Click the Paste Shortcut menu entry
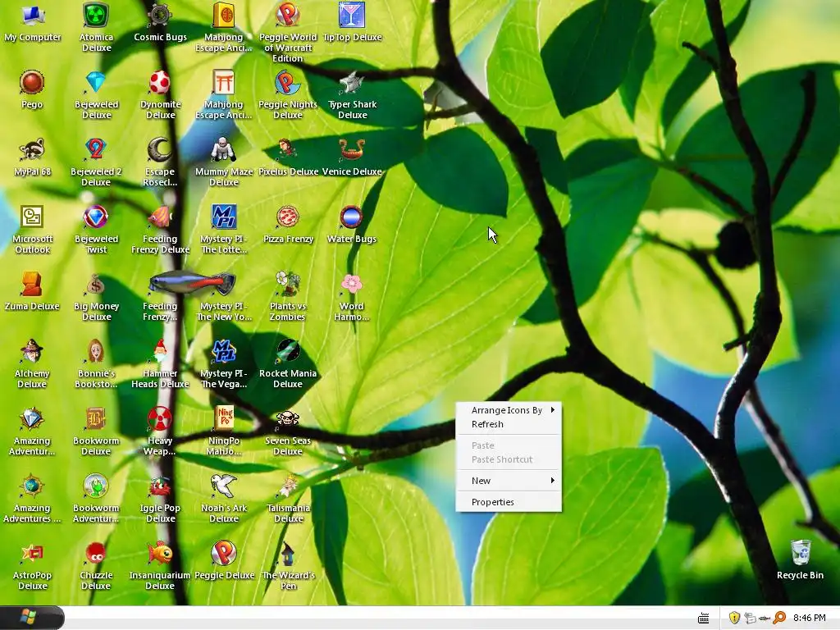Viewport: 840px width, 630px height. 509,459
